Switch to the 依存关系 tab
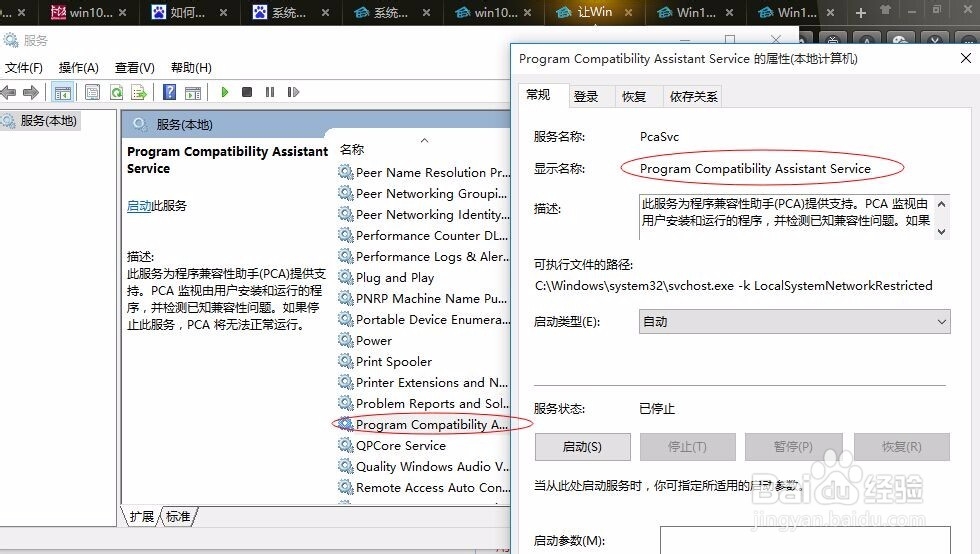 (693, 97)
